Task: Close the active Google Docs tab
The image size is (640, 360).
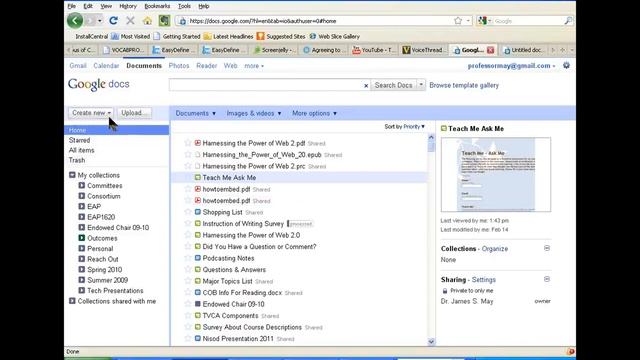Action: 491,50
